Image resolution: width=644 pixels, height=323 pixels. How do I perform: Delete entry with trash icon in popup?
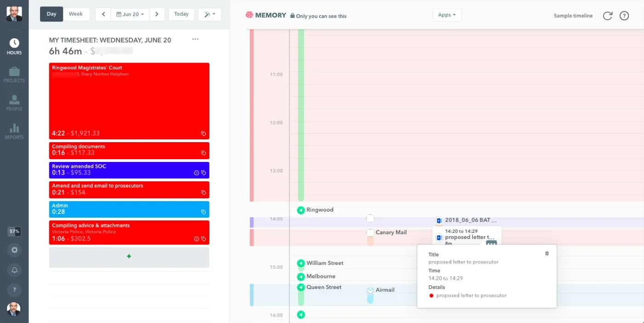pos(546,254)
